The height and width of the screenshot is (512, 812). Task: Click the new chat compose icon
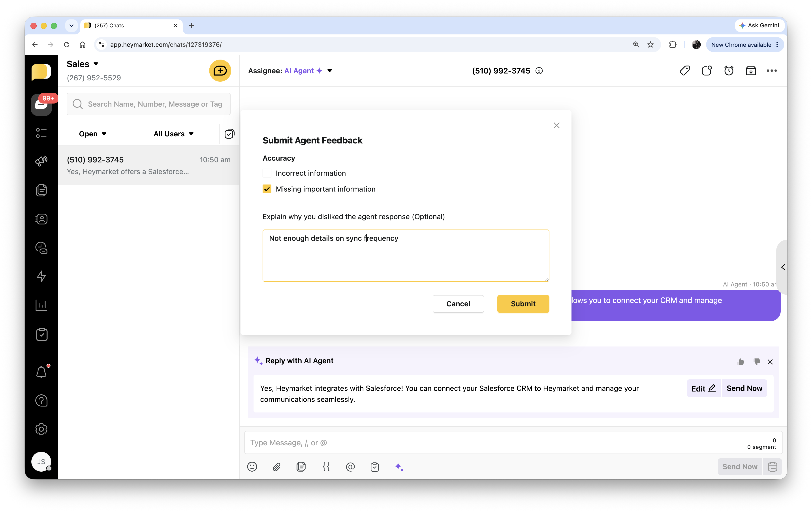[220, 71]
